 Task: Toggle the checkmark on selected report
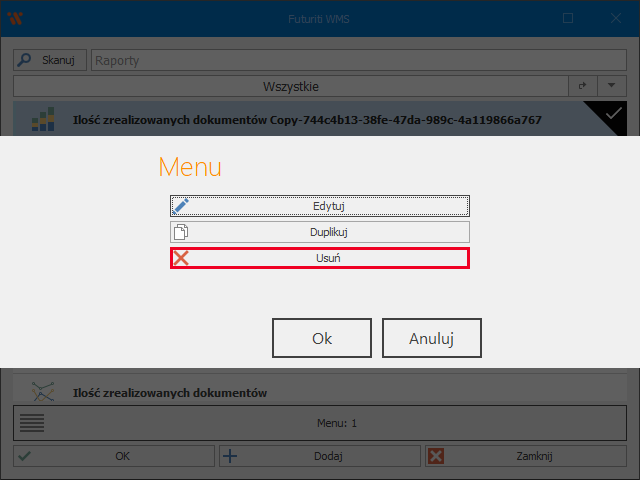pos(612,115)
